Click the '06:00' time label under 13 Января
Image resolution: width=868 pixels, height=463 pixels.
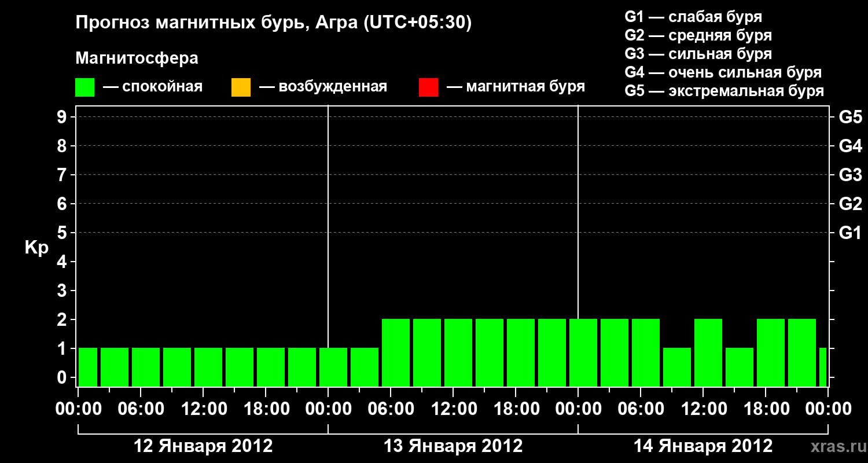pyautogui.click(x=391, y=409)
